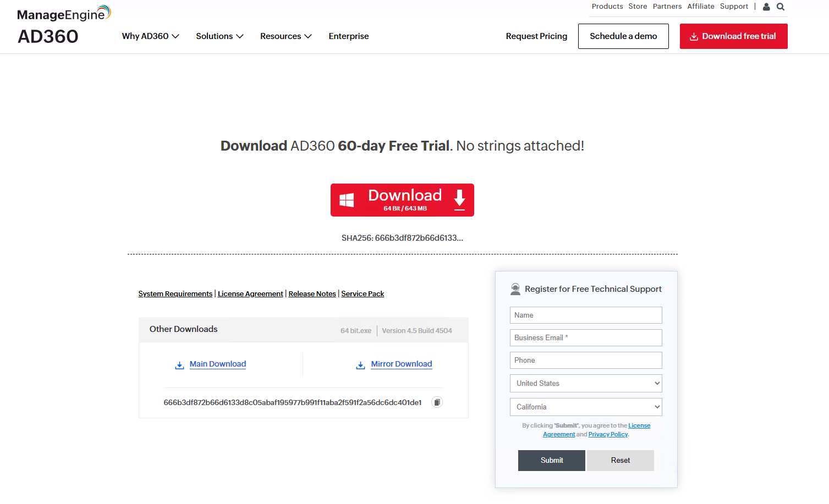Click the Mirror Download arrow icon
This screenshot has height=504, width=829.
[x=361, y=365]
